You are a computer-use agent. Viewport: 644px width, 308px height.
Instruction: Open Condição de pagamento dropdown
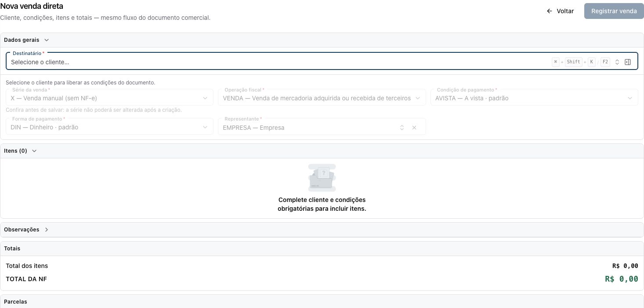coord(534,97)
